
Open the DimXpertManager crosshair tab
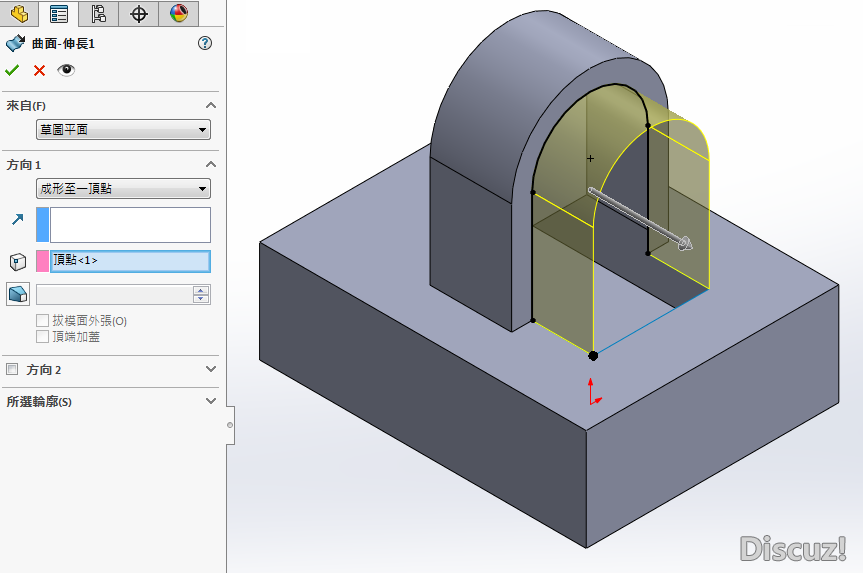[139, 13]
